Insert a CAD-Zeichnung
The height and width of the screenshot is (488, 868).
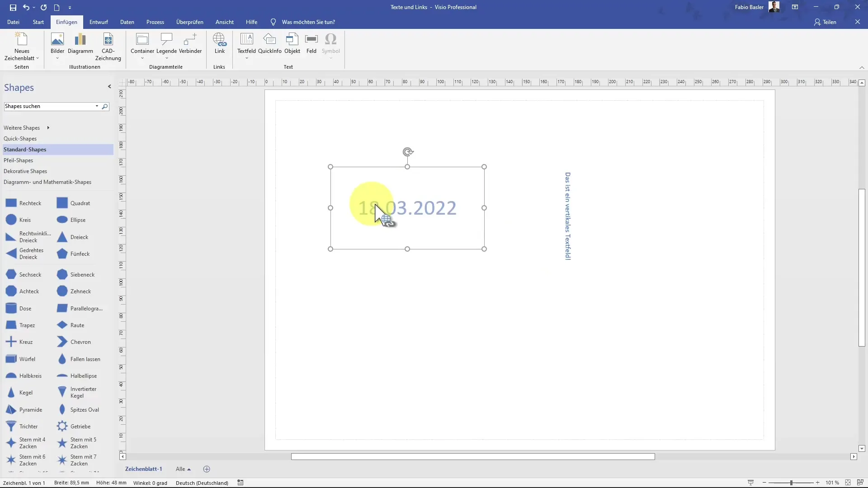pyautogui.click(x=108, y=47)
